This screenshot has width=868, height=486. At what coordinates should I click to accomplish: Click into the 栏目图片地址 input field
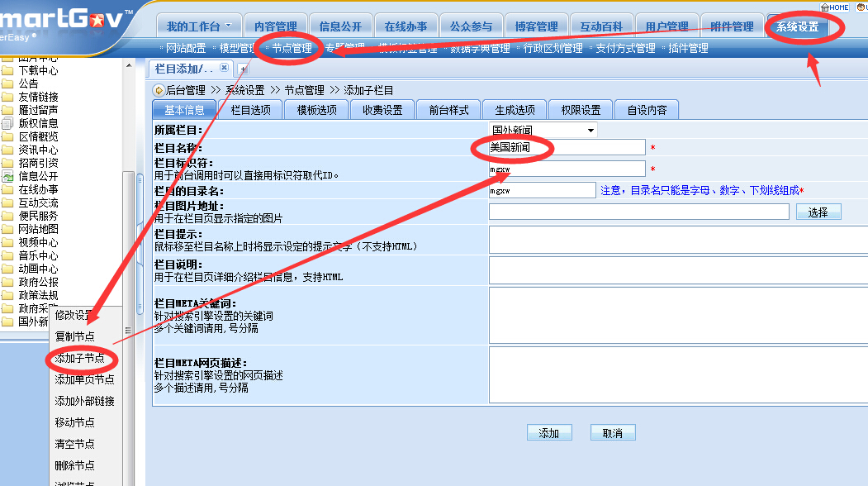coord(638,212)
